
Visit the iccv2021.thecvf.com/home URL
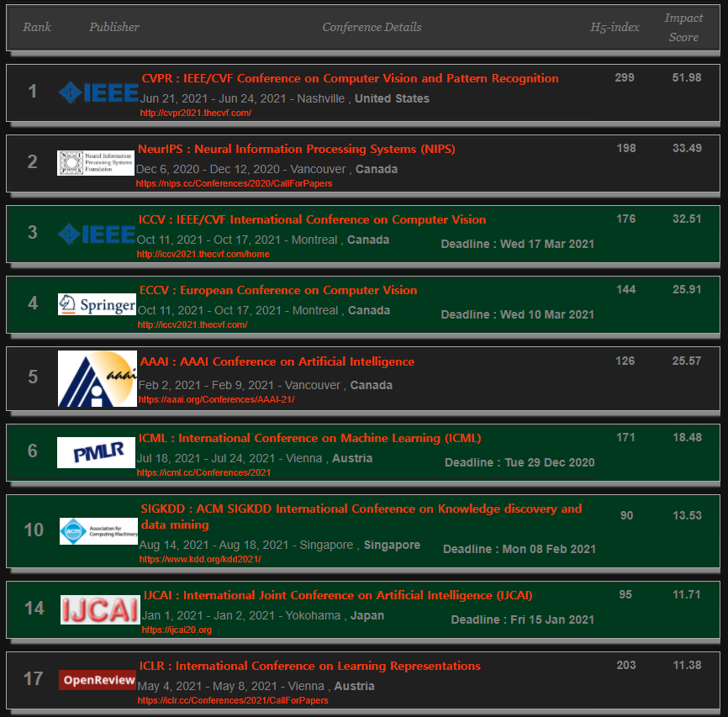(x=203, y=254)
